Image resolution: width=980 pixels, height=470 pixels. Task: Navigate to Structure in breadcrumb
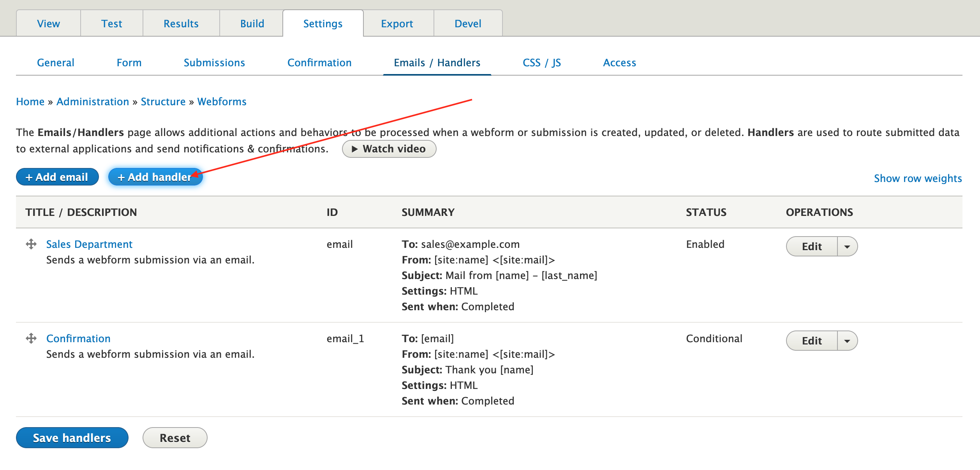163,102
